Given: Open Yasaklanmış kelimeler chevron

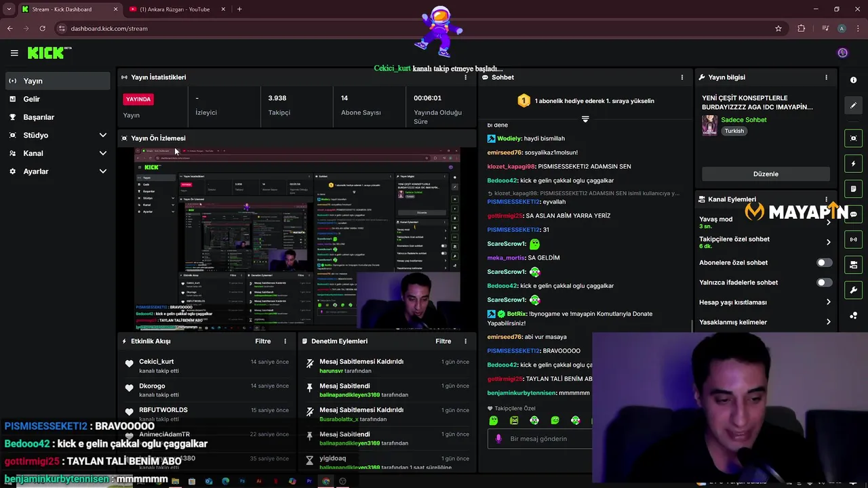Looking at the screenshot, I should [828, 322].
